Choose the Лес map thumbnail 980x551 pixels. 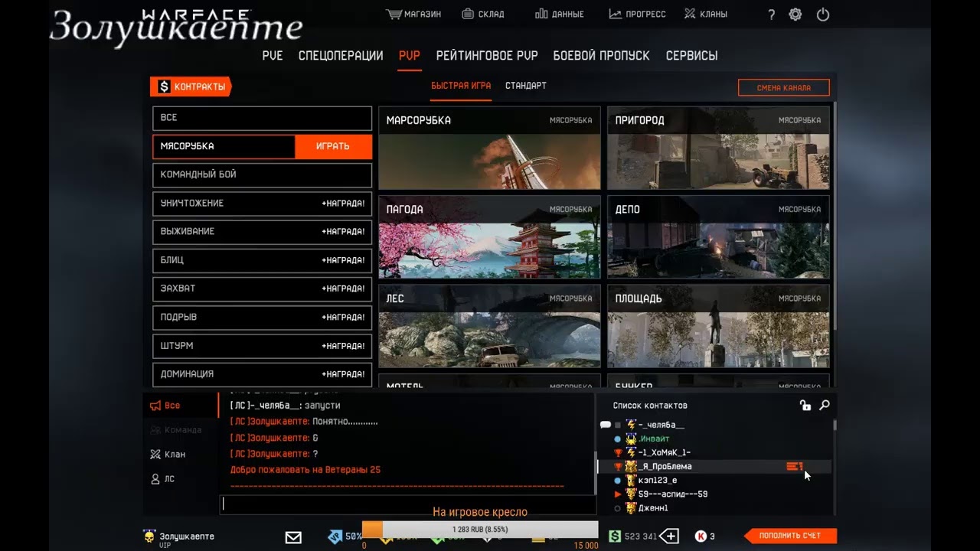click(x=489, y=327)
